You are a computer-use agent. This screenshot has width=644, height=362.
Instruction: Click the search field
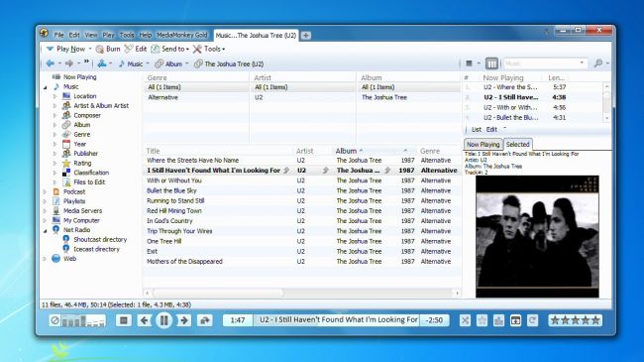pyautogui.click(x=545, y=63)
